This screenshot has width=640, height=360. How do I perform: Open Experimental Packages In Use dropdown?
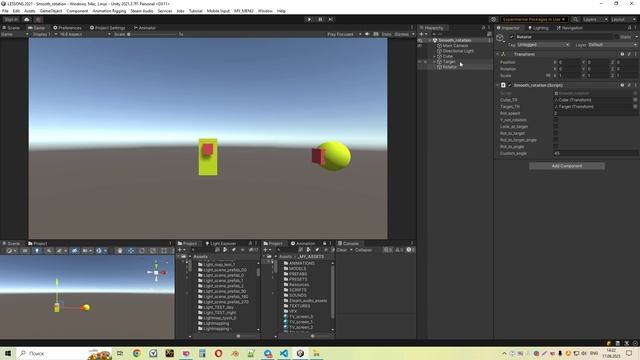(x=534, y=19)
